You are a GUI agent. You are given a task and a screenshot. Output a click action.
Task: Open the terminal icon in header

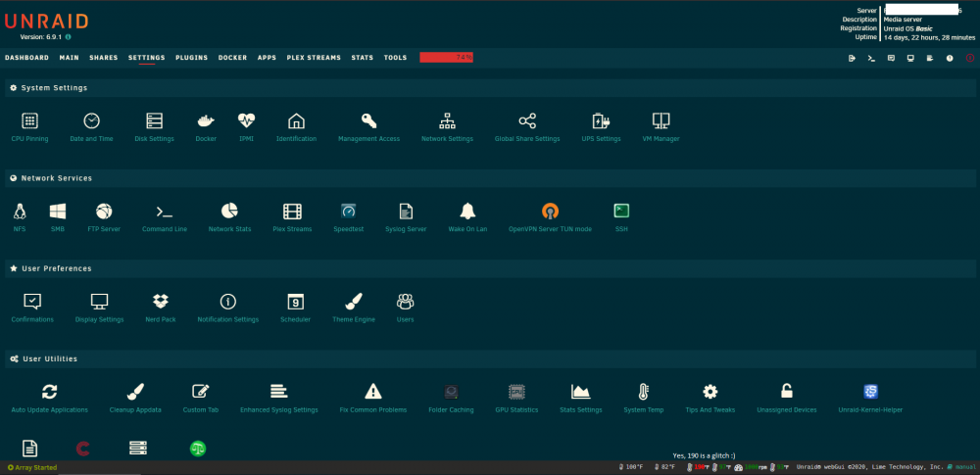click(x=871, y=58)
